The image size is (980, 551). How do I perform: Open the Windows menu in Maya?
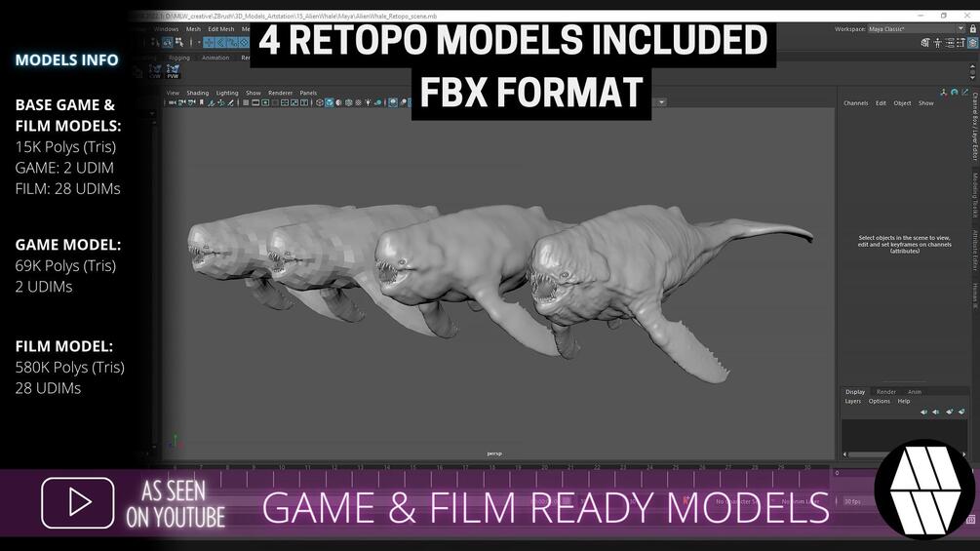[166, 29]
